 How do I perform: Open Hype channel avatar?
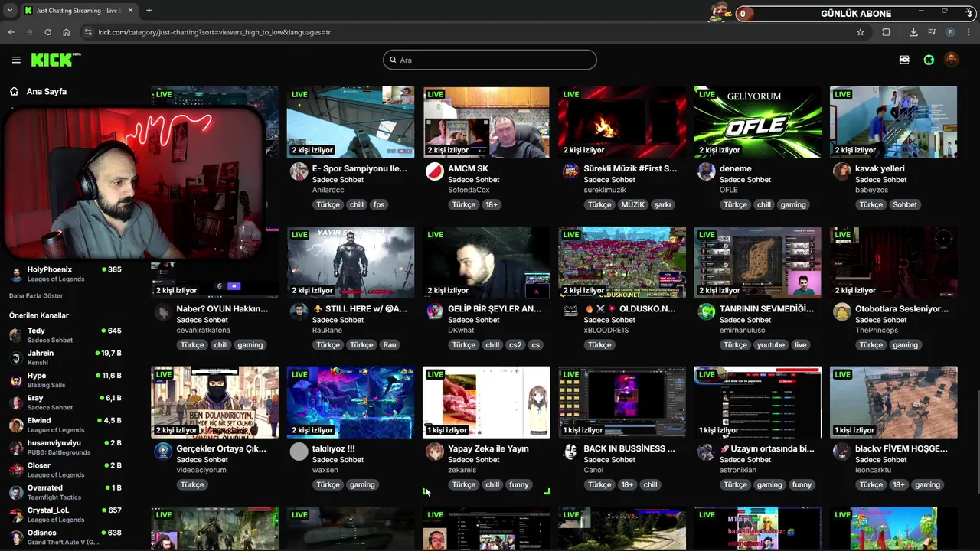[x=16, y=380]
